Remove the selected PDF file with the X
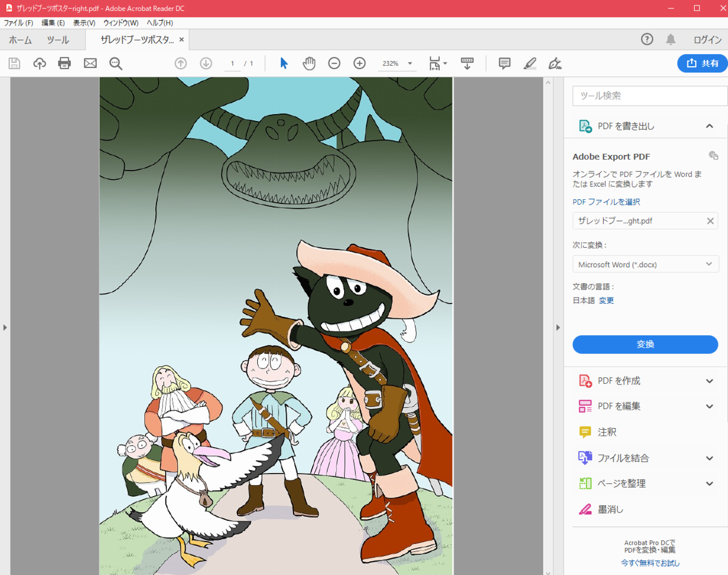Image resolution: width=728 pixels, height=575 pixels. (x=710, y=221)
